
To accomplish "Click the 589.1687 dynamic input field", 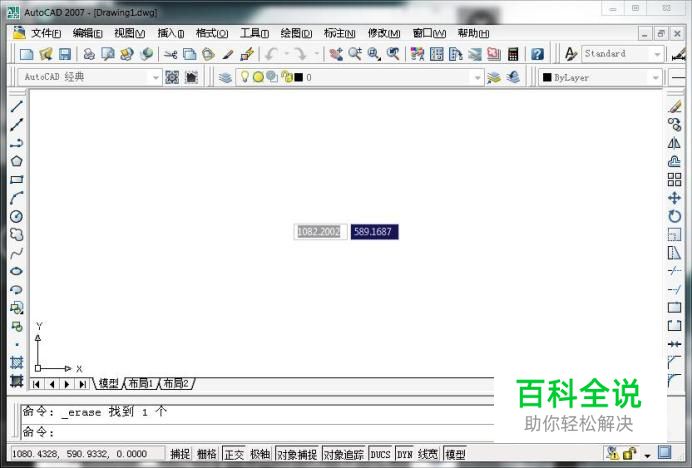I will 374,232.
